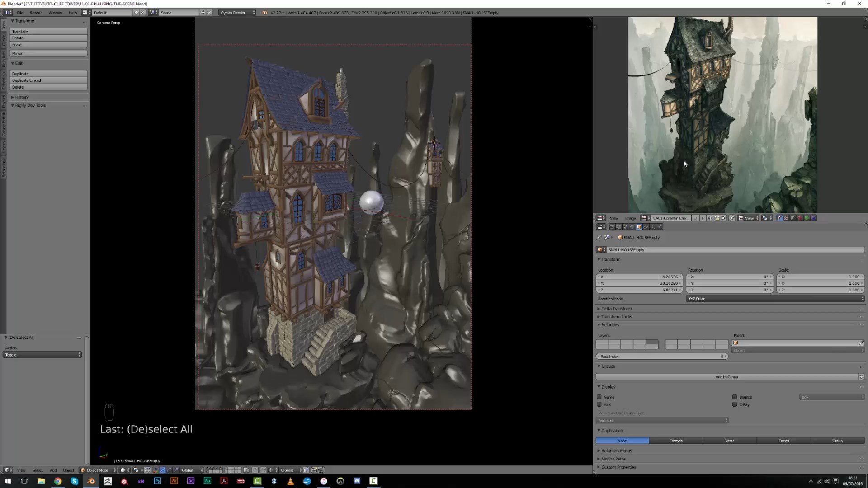The width and height of the screenshot is (868, 488).
Task: Enable the Name display checkbox
Action: (599, 397)
